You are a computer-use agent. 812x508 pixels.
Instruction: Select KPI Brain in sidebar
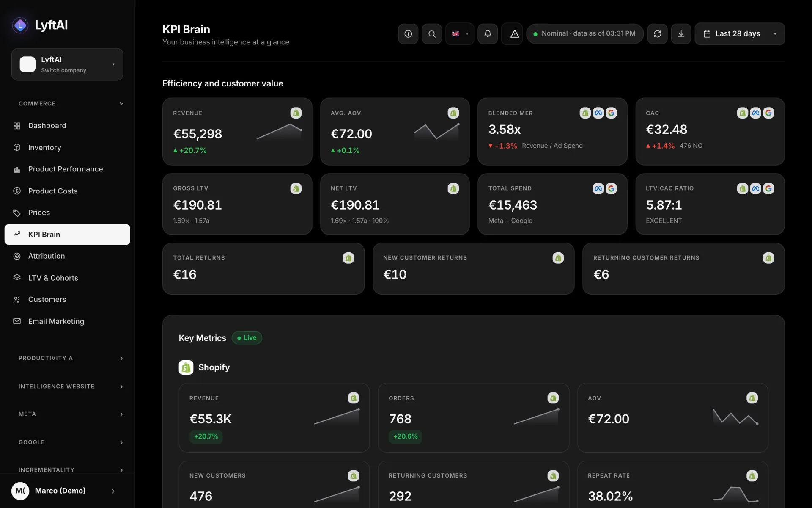(x=67, y=235)
